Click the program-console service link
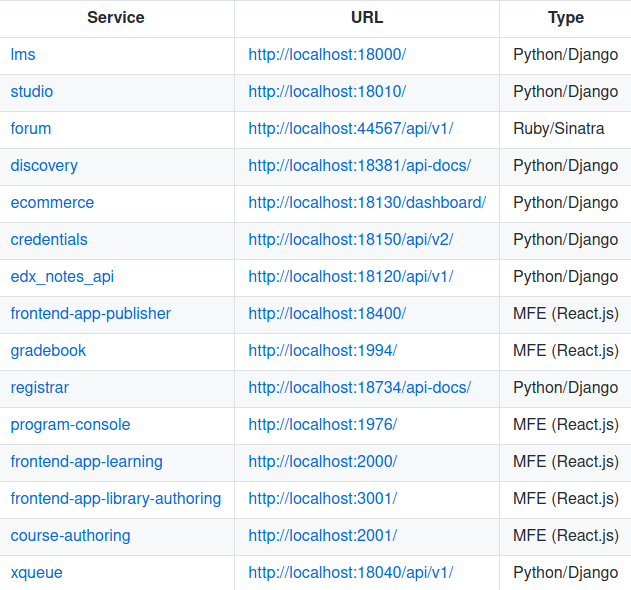This screenshot has height=590, width=631. click(x=70, y=425)
